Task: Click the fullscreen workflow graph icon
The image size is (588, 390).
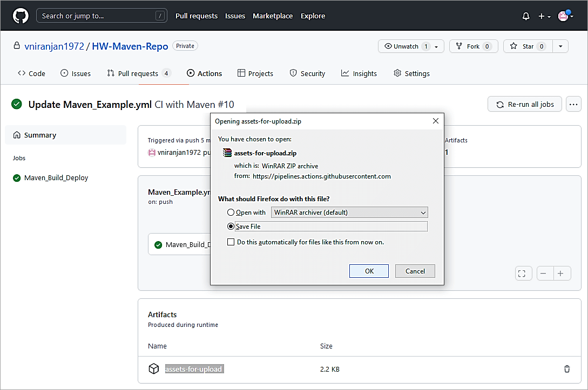Action: point(522,273)
